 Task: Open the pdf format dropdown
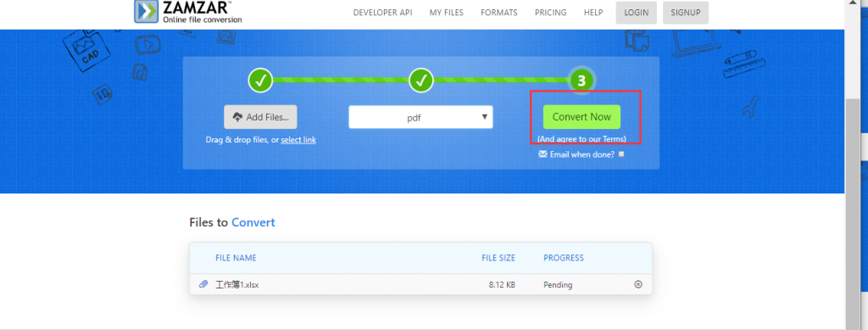coord(420,117)
